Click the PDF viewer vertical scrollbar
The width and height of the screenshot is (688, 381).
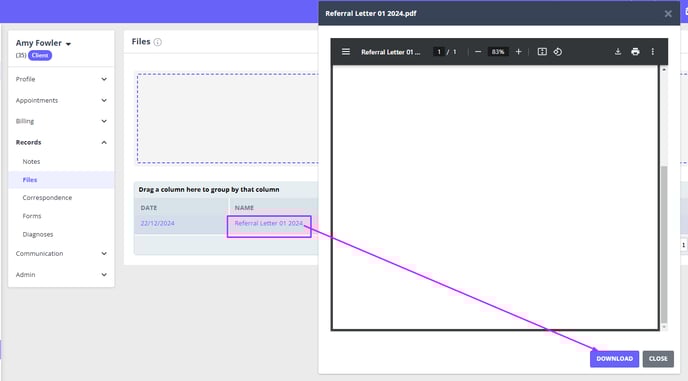[664, 198]
